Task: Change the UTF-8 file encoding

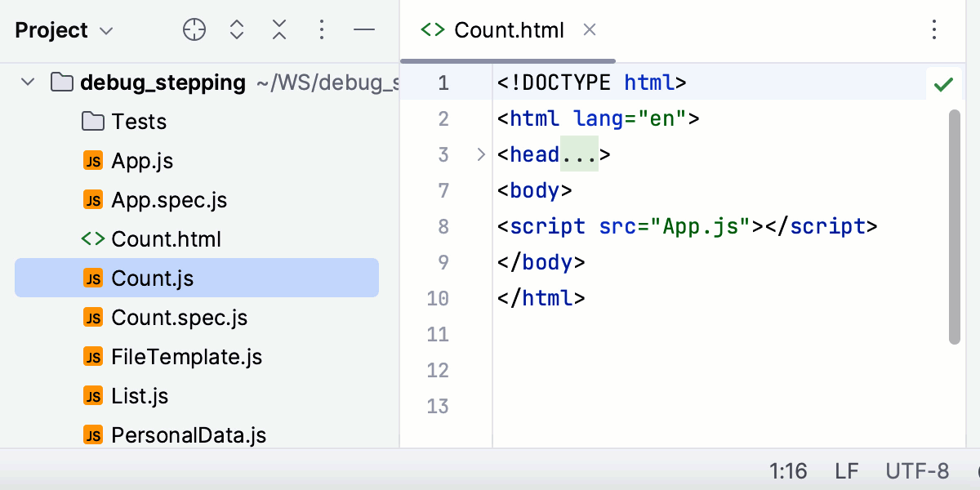Action: coord(916,471)
